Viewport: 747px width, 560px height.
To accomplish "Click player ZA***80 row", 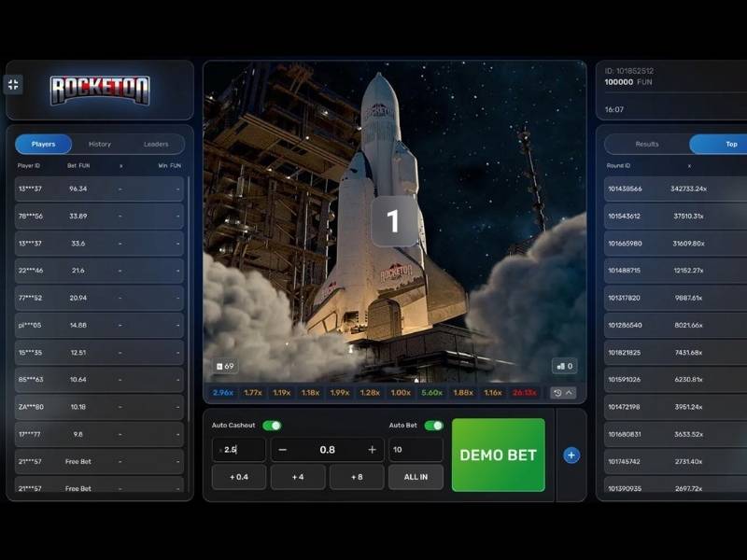I will point(99,407).
